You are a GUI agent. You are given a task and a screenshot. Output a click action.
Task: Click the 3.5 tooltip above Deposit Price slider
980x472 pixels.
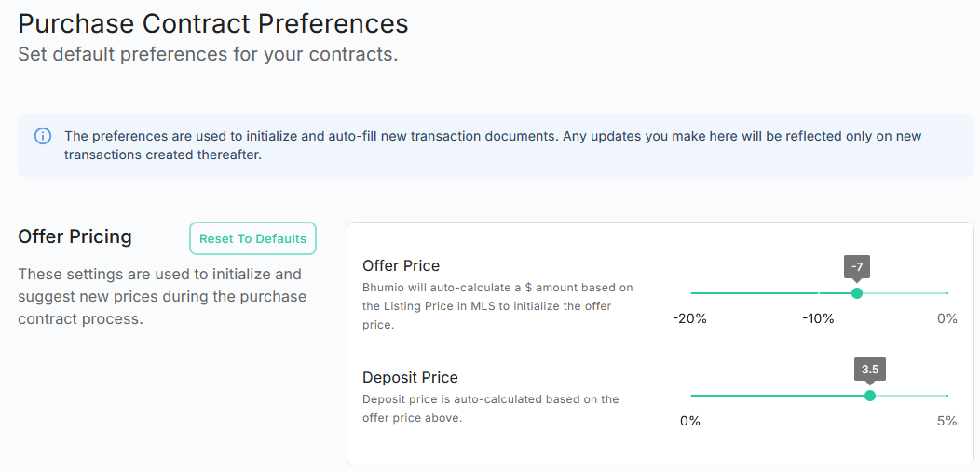(870, 370)
